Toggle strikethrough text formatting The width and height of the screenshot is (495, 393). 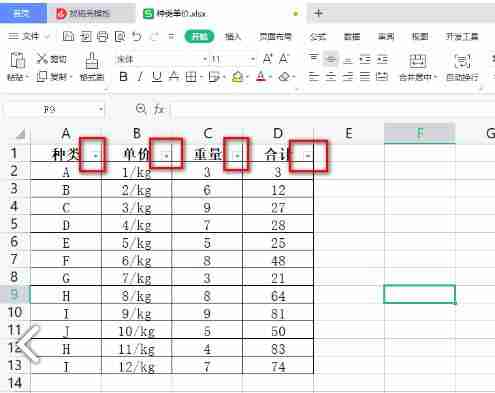[x=174, y=77]
